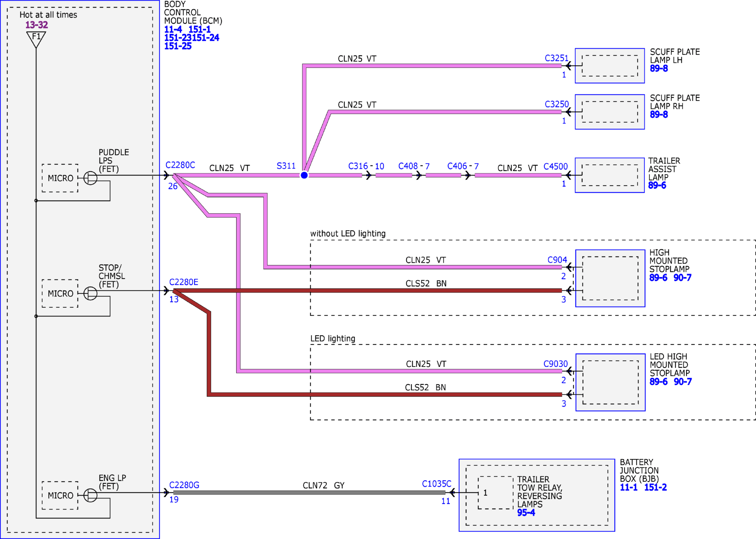The image size is (756, 539).
Task: Open the Battery Junction Box 11-1 reference
Action: point(629,488)
